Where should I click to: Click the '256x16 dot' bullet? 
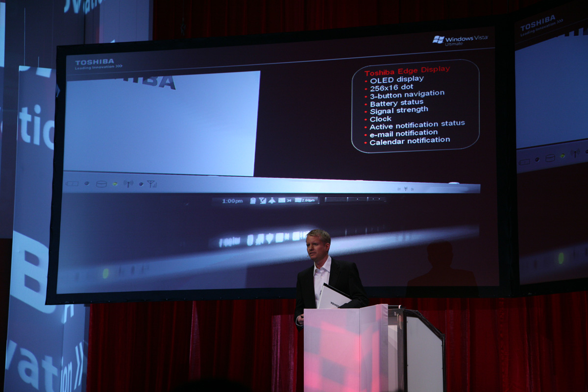(392, 87)
